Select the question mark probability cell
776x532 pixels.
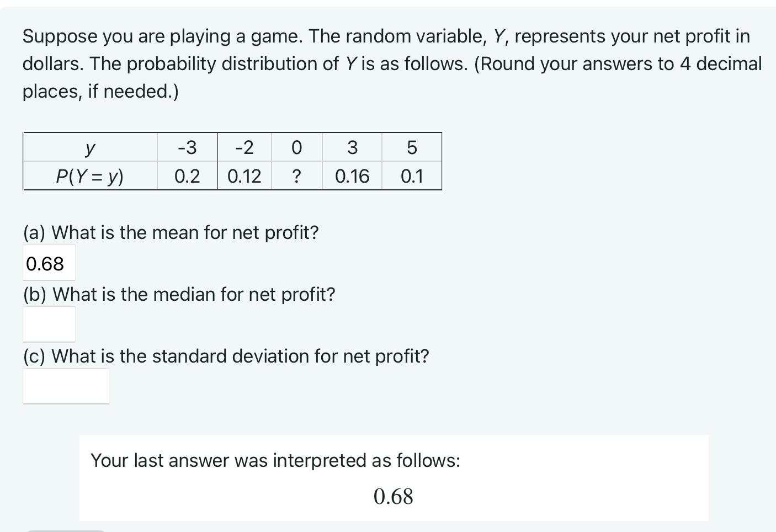click(297, 175)
